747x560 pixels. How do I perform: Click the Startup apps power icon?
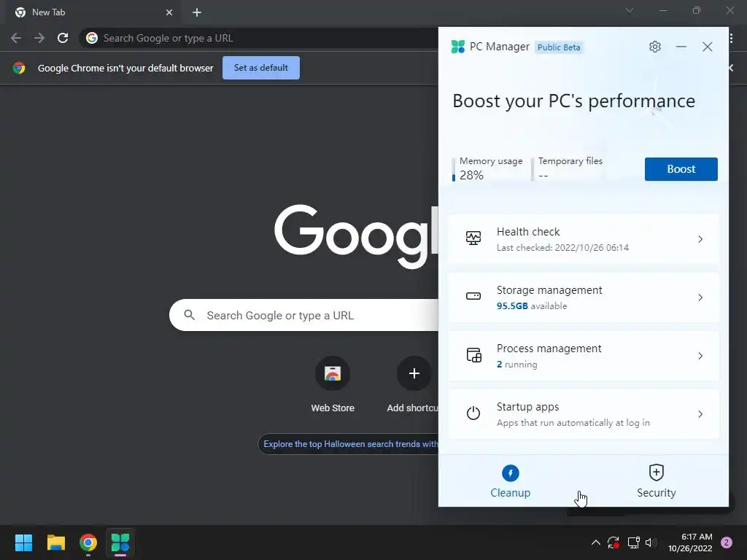point(473,413)
